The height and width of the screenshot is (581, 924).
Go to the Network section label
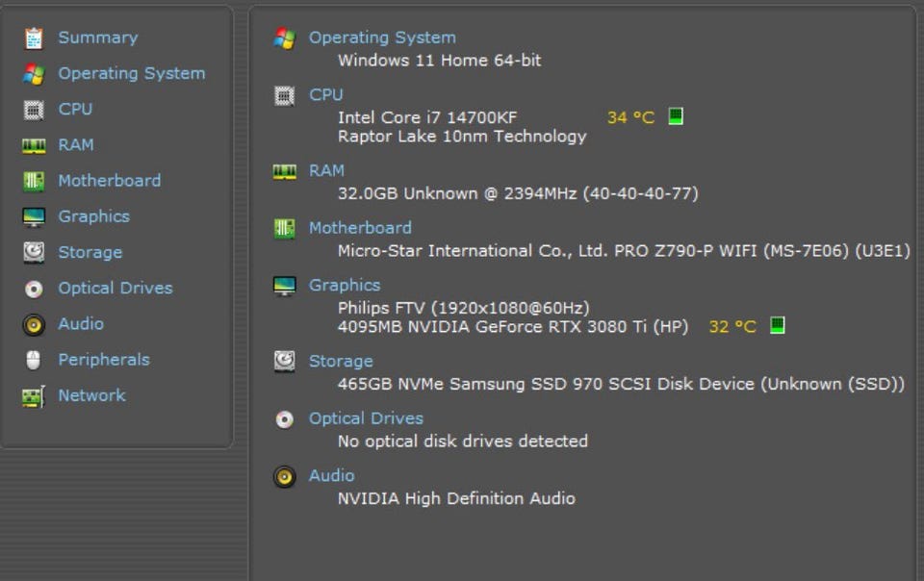(91, 395)
